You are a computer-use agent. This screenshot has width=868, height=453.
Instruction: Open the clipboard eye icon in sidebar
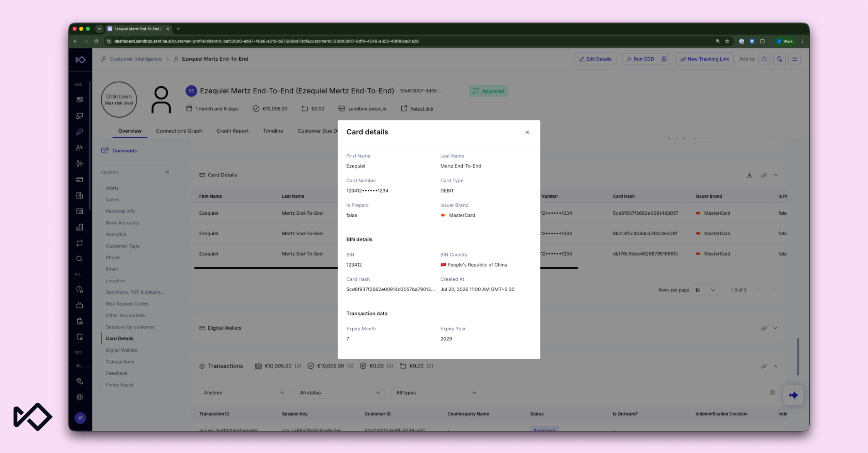[80, 321]
